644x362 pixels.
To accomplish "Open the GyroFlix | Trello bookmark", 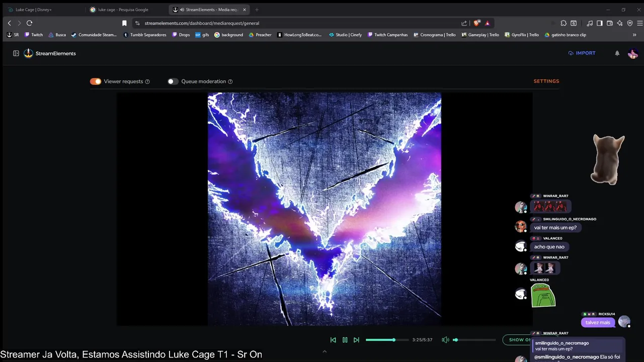I will pyautogui.click(x=521, y=35).
